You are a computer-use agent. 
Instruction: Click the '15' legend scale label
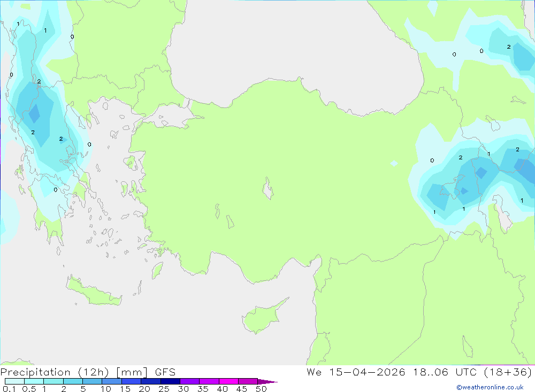tap(125, 389)
